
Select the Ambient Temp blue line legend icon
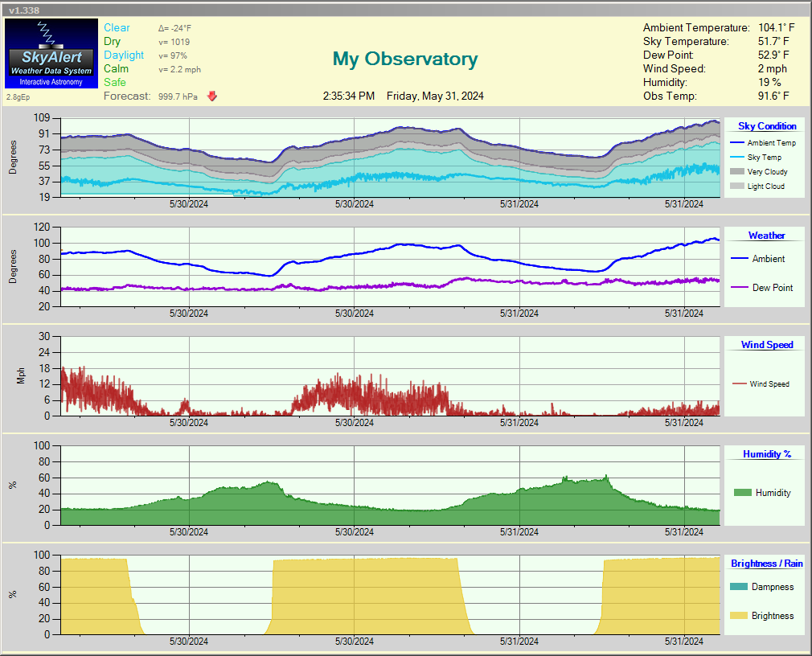point(738,142)
